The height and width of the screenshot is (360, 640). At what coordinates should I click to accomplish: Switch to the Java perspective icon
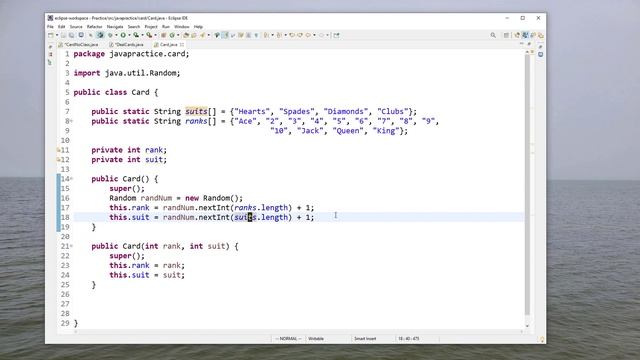tap(517, 35)
